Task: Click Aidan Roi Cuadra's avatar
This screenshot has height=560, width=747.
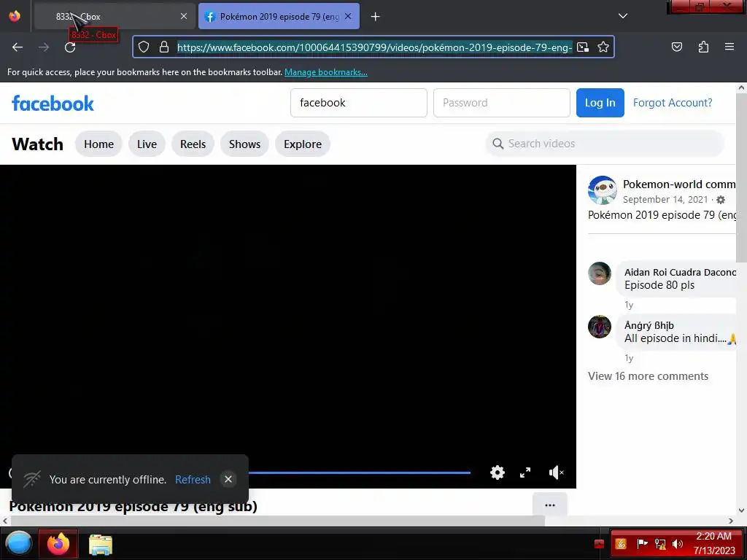Action: [600, 273]
